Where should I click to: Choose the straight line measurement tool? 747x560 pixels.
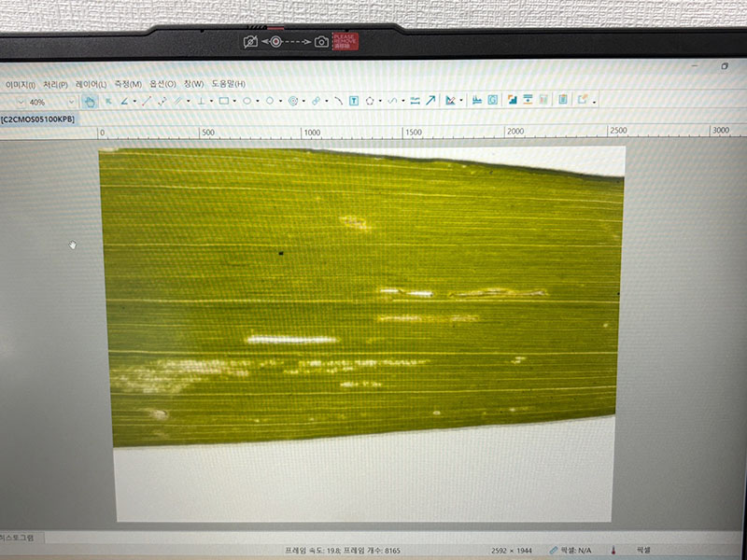coord(147,102)
